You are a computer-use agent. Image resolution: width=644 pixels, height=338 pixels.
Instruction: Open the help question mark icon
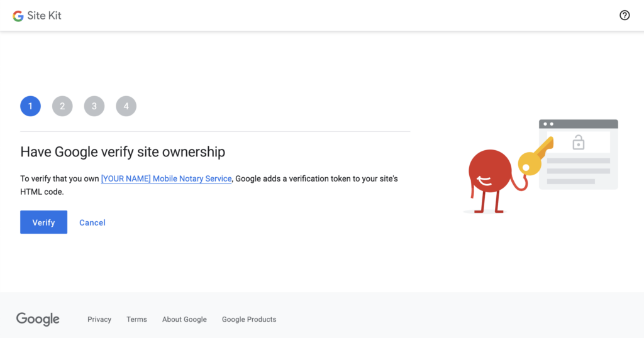[625, 15]
